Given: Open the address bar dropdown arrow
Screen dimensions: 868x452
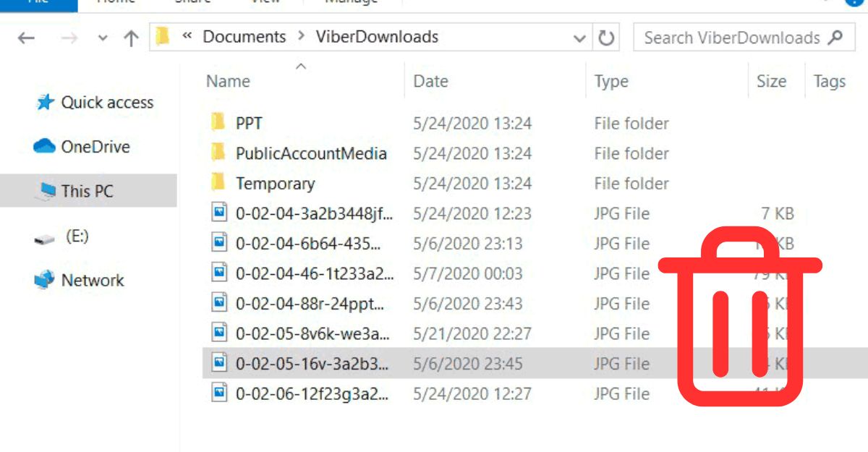Looking at the screenshot, I should tap(579, 37).
